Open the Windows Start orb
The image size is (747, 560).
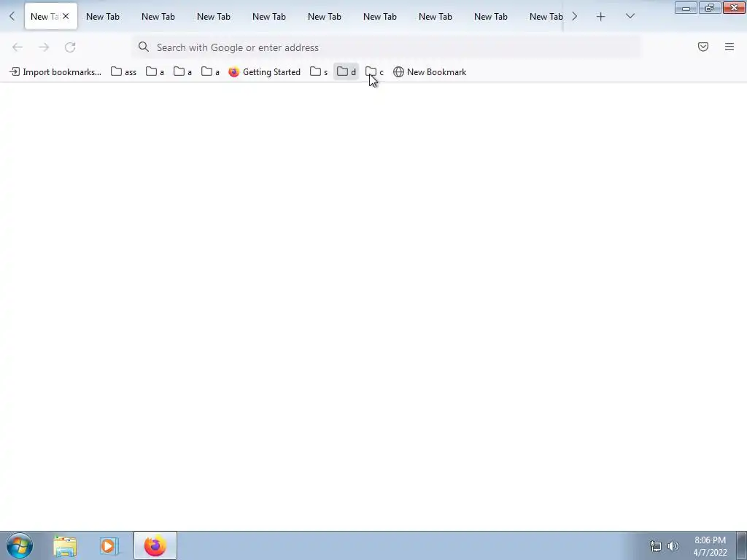click(20, 545)
